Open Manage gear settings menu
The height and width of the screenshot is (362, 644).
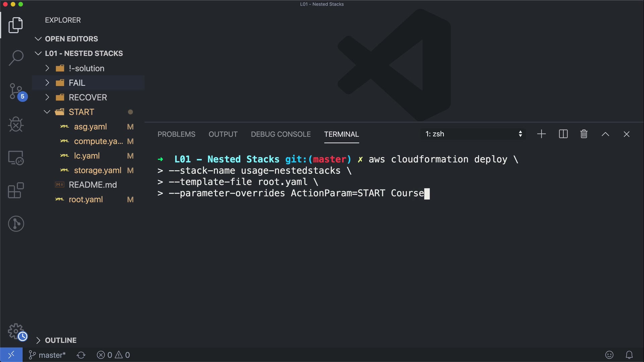[16, 331]
